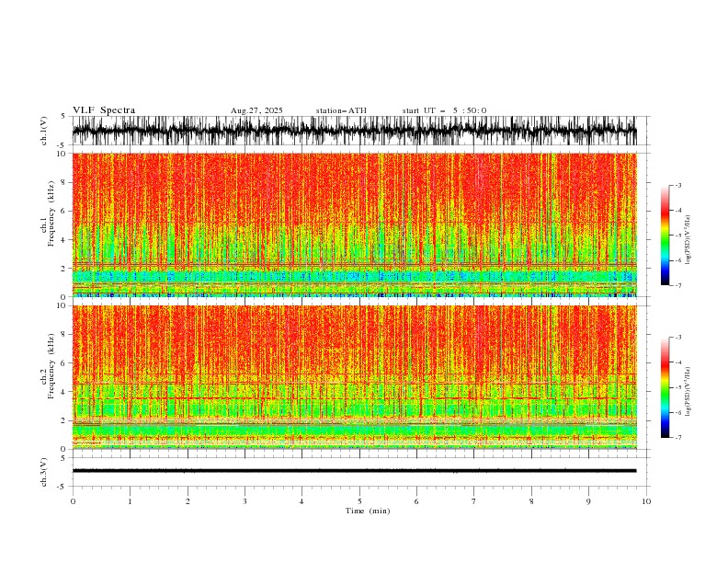Image resolution: width=728 pixels, height=563 pixels.
Task: Click the "Time (min)" axis label
Action: coord(368,511)
